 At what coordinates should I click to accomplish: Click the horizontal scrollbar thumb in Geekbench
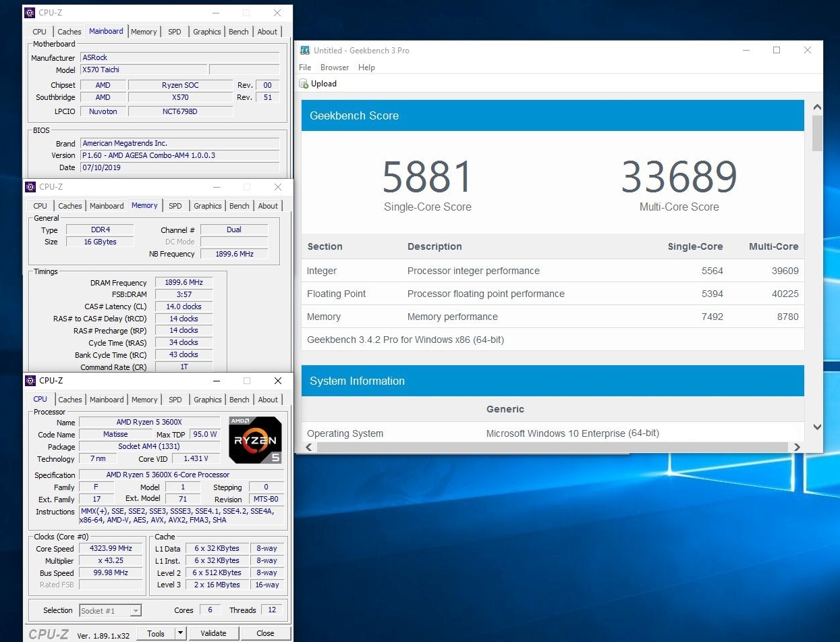[552, 447]
